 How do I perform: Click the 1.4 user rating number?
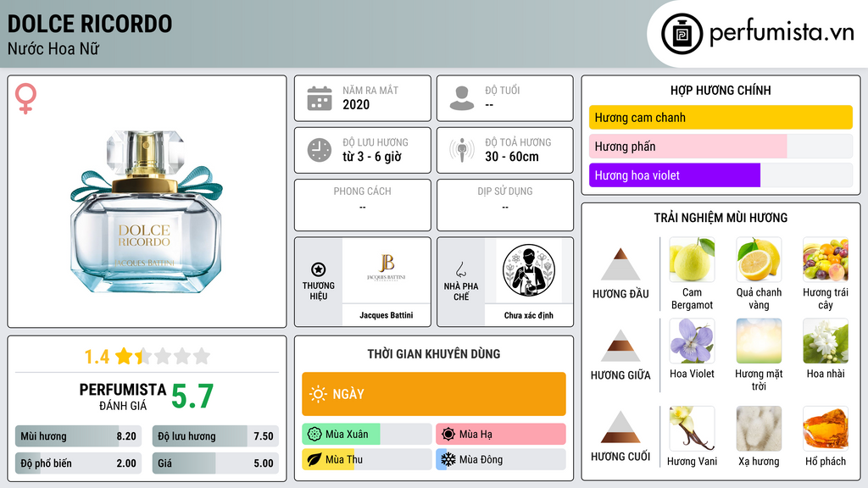click(97, 358)
